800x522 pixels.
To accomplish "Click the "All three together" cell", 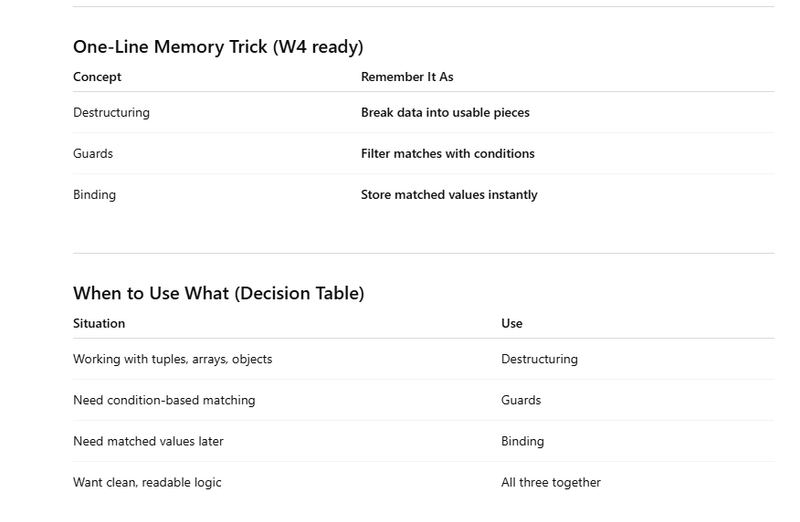I will pyautogui.click(x=551, y=482).
